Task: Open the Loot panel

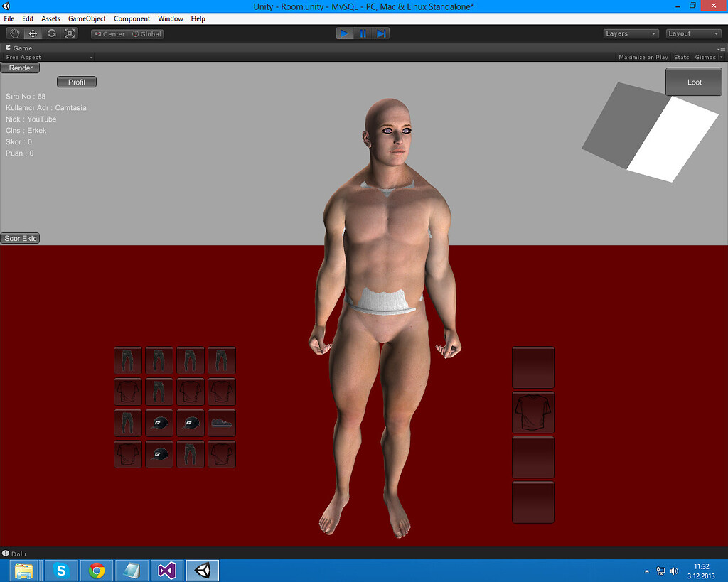Action: point(693,81)
